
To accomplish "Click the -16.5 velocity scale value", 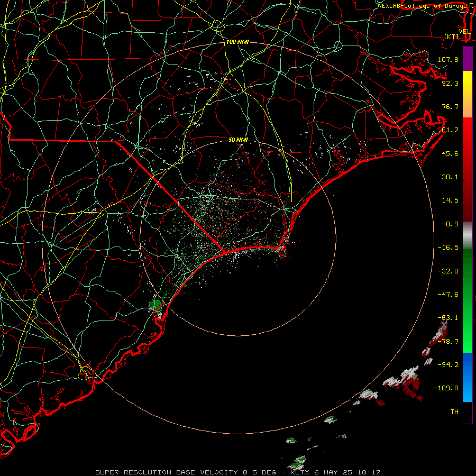I will [448, 248].
